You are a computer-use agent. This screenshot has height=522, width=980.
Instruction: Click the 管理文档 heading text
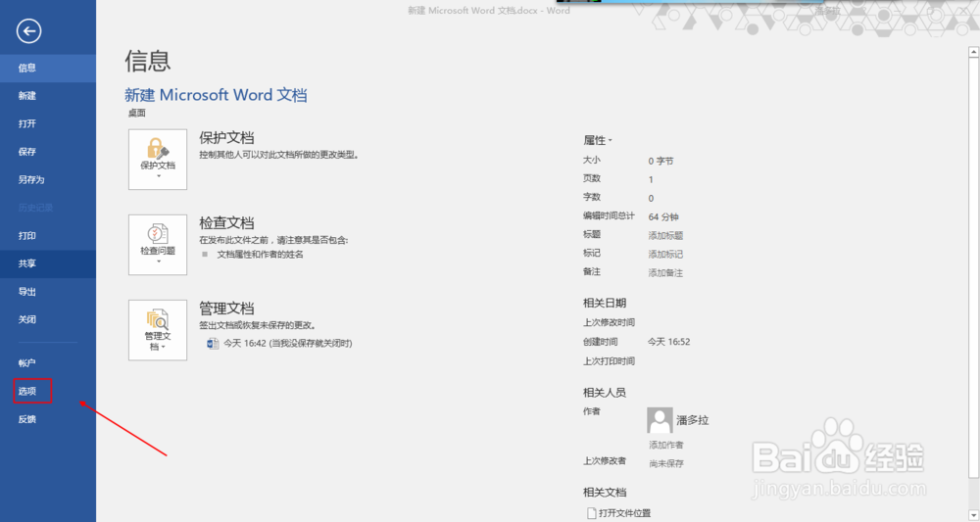pos(226,308)
